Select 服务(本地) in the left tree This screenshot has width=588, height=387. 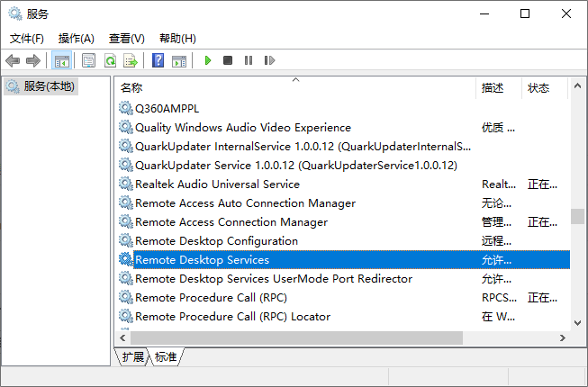coord(50,86)
